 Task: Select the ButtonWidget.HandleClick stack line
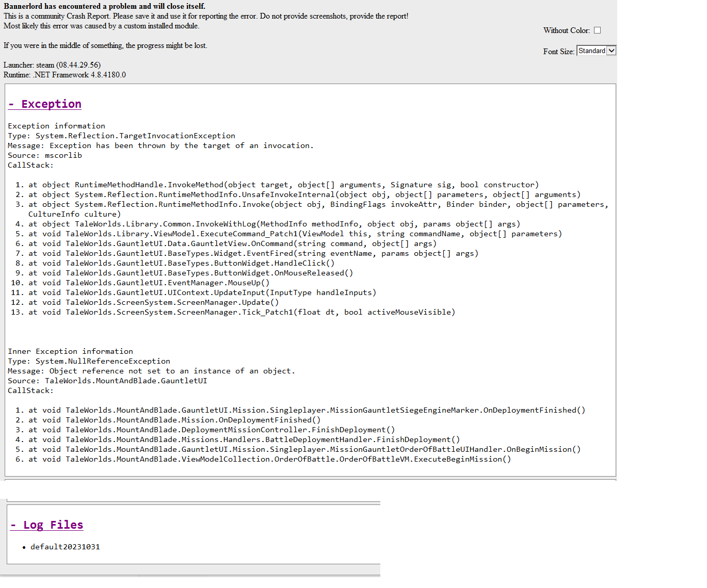pyautogui.click(x=181, y=263)
